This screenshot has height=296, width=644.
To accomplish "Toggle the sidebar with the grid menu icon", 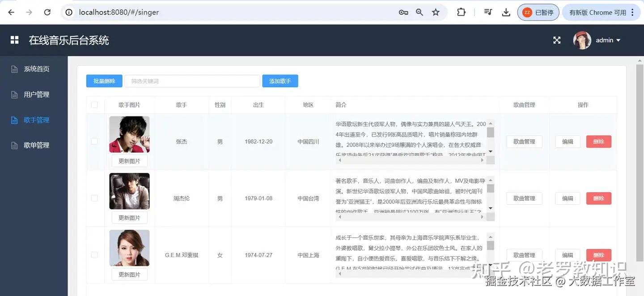I will 15,40.
